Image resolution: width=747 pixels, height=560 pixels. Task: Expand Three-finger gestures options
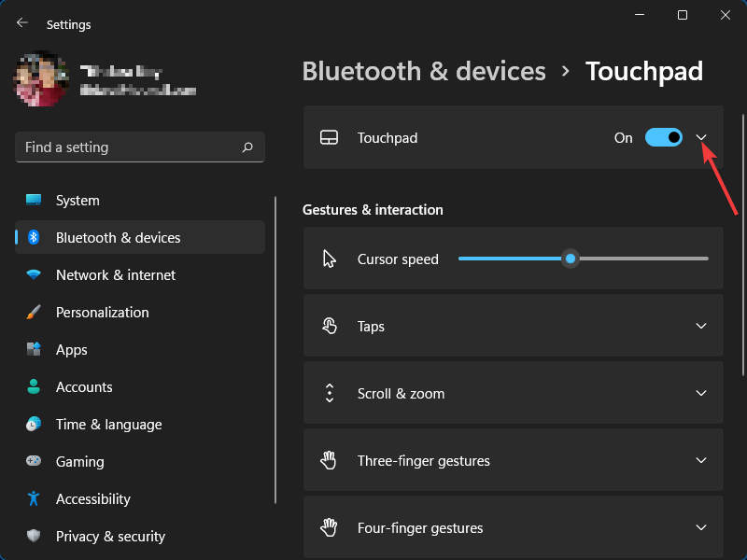tap(701, 460)
